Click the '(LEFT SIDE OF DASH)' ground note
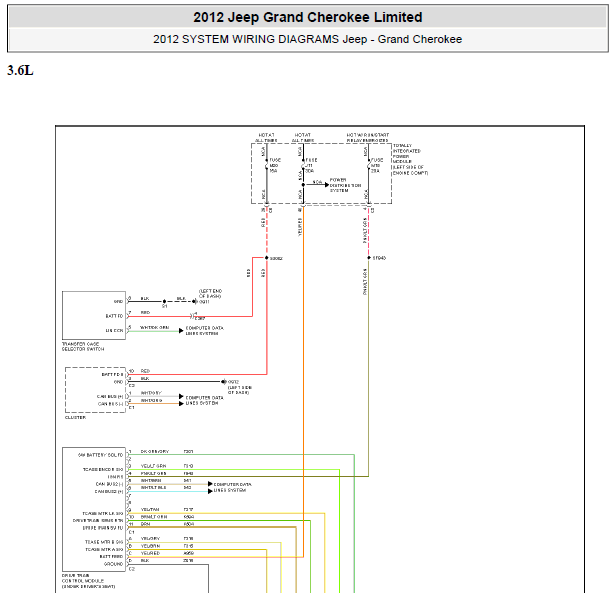Screen dimensions: 610x593 coord(239,390)
